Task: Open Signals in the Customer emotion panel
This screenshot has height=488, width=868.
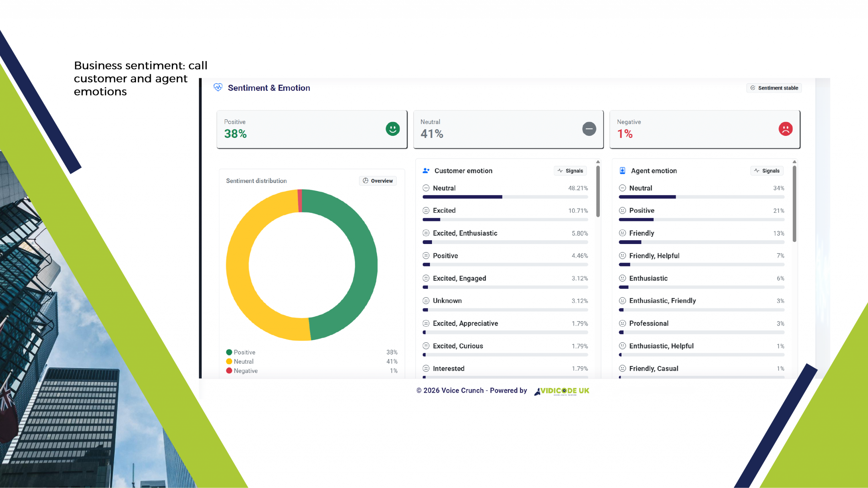Action: [x=570, y=171]
